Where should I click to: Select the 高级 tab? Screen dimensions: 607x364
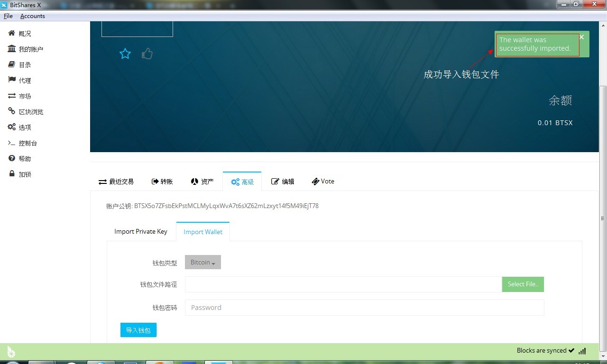[242, 182]
